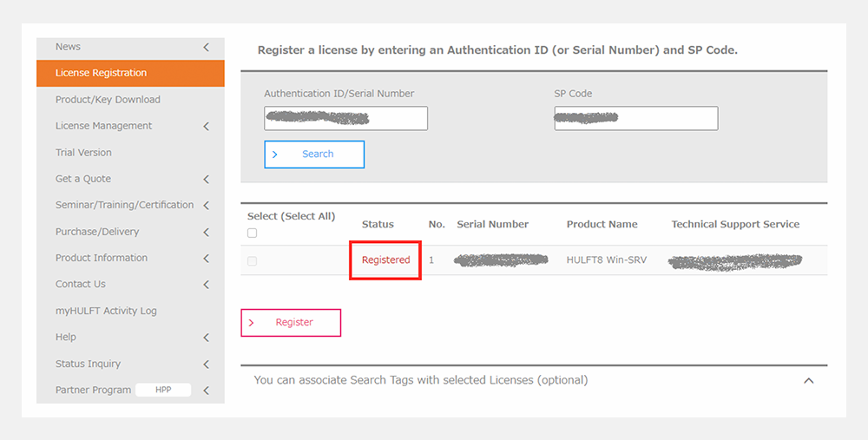Expand the Help menu chevron

(206, 338)
